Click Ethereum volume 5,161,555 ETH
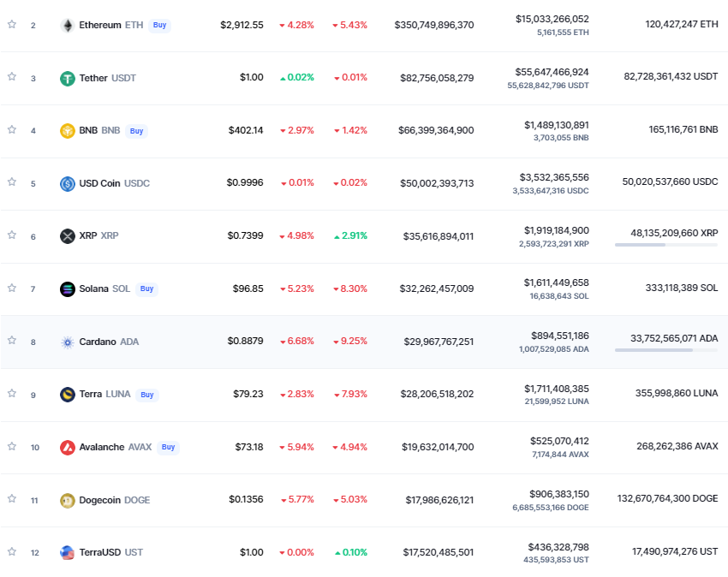Viewport: 728px width, 577px height. pos(563,33)
